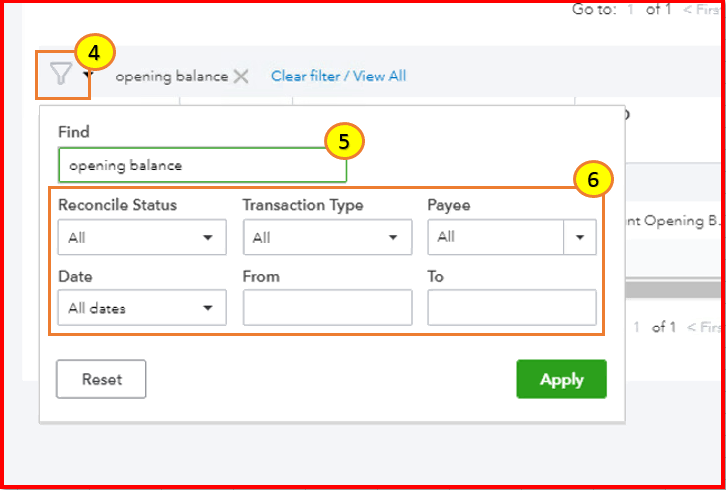Click the funnel filter icon
Image resolution: width=726 pixels, height=490 pixels.
pyautogui.click(x=62, y=75)
